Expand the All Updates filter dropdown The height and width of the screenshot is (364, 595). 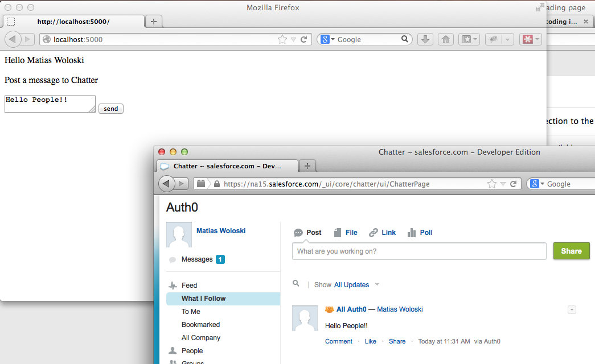click(x=377, y=285)
